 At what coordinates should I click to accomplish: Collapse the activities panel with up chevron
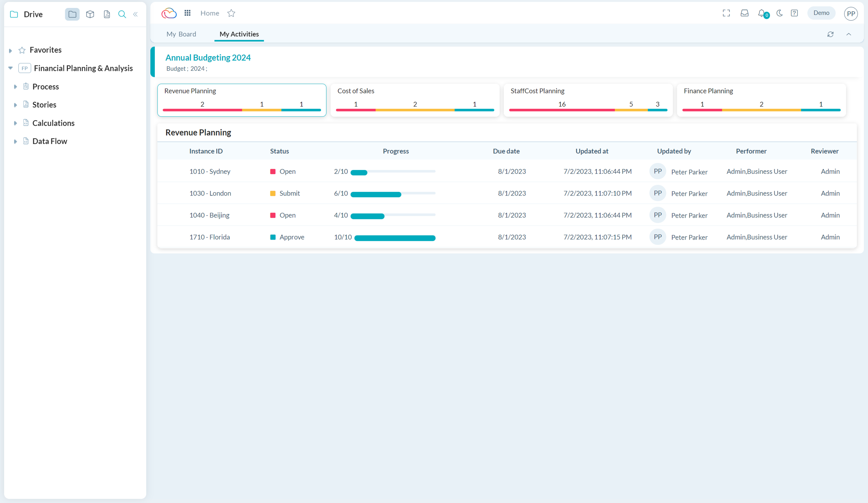click(849, 34)
